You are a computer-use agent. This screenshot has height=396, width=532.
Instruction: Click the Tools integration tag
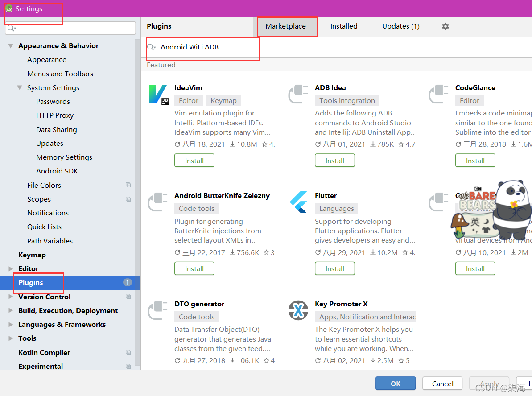coord(347,100)
